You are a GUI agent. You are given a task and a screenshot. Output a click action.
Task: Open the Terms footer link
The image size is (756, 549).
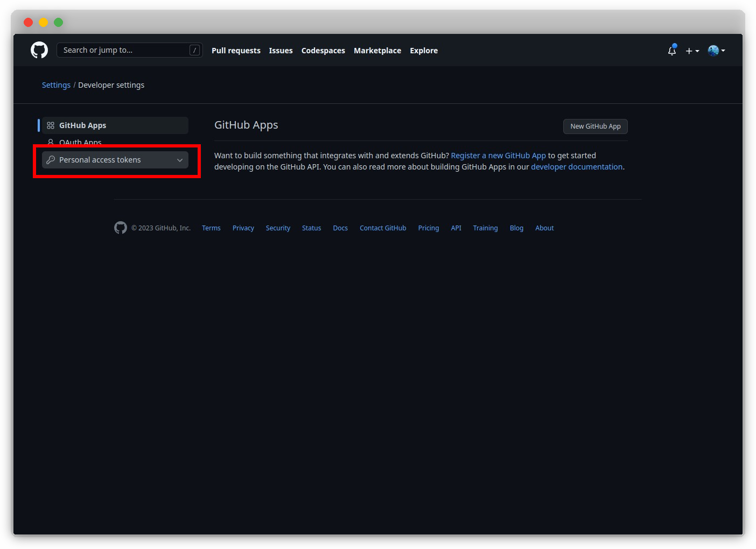coord(211,228)
